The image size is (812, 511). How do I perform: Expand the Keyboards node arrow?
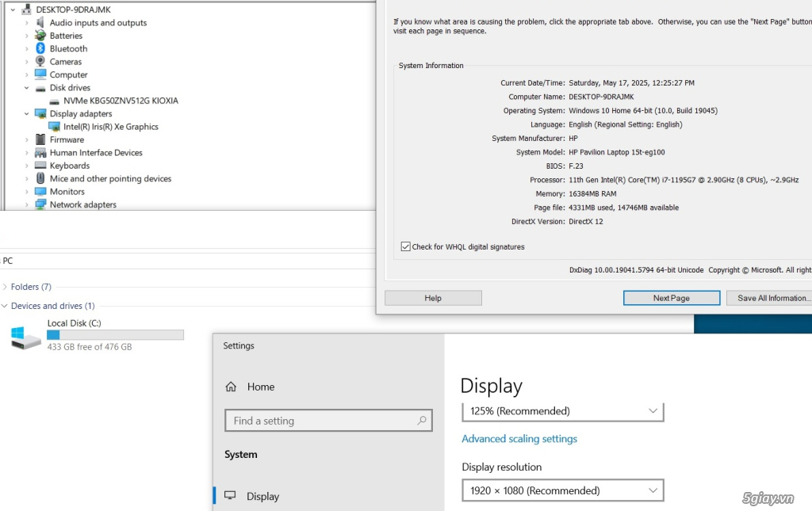pyautogui.click(x=26, y=166)
